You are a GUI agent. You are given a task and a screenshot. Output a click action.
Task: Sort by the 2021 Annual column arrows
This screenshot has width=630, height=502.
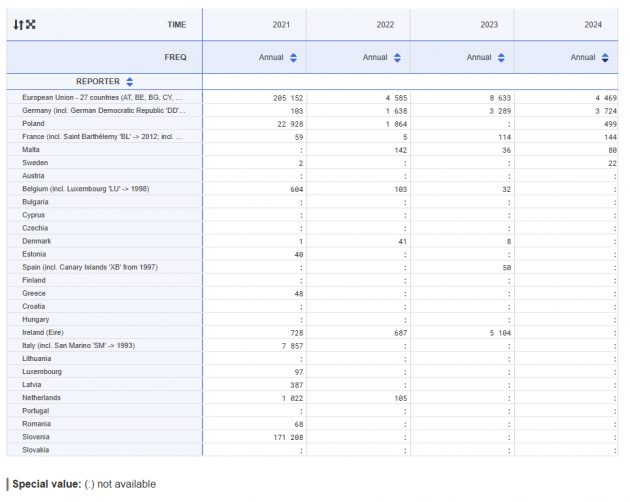point(293,57)
